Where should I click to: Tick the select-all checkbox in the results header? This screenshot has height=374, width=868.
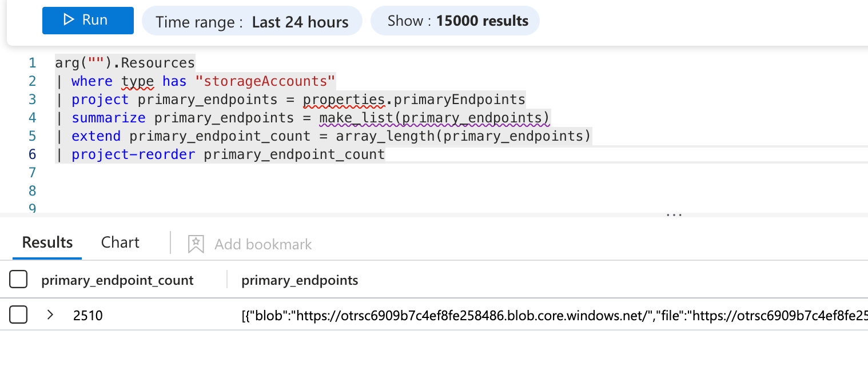pos(19,280)
